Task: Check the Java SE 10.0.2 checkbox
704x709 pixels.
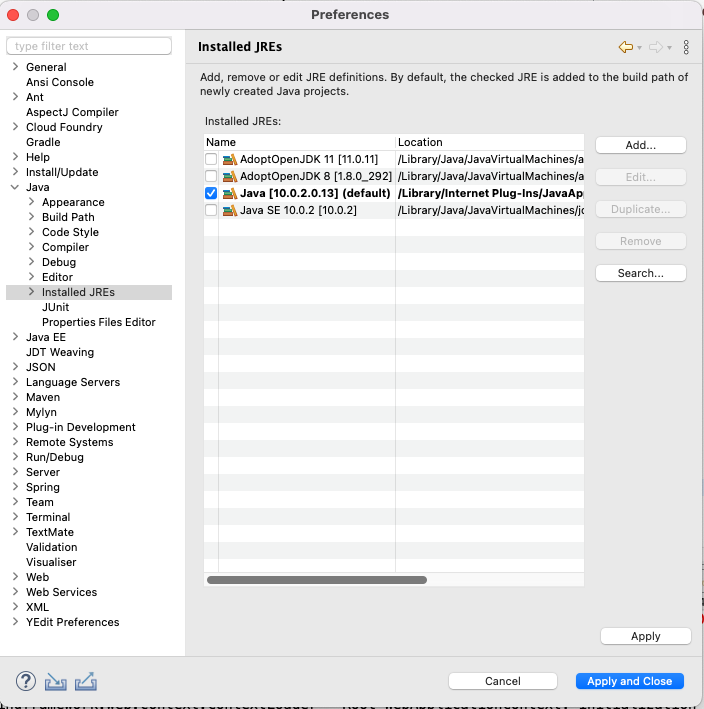Action: [211, 210]
